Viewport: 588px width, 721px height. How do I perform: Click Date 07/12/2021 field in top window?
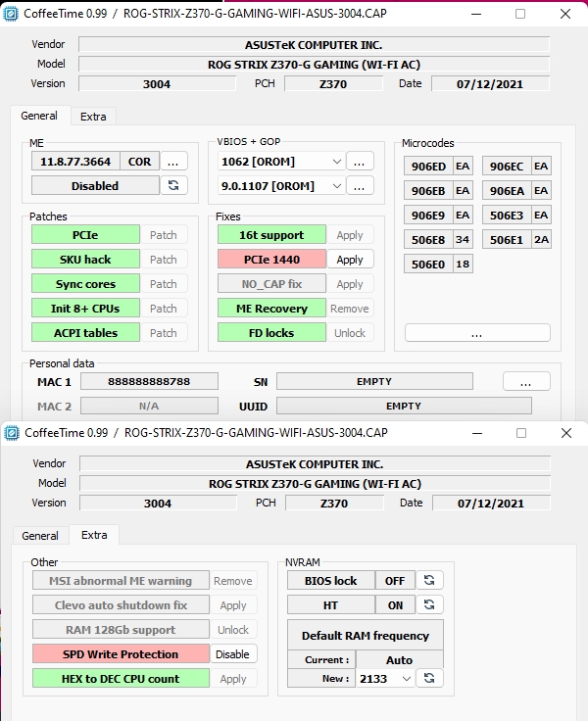coord(490,83)
